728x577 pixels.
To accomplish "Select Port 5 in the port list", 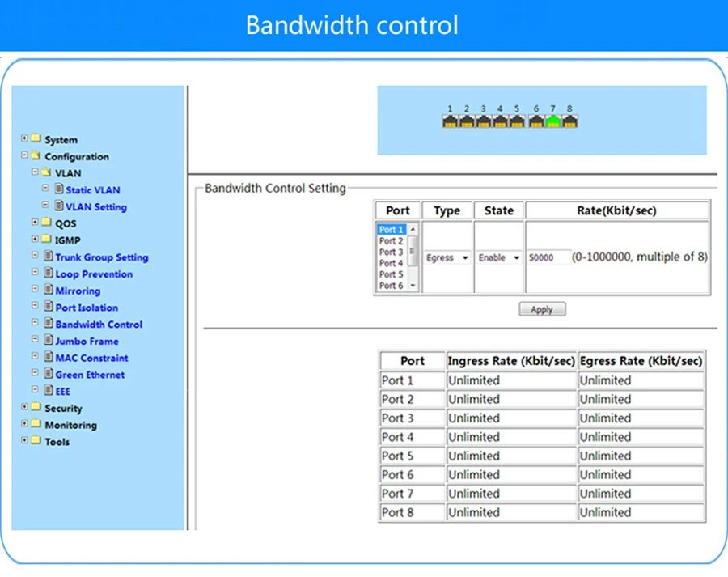I will (x=392, y=274).
